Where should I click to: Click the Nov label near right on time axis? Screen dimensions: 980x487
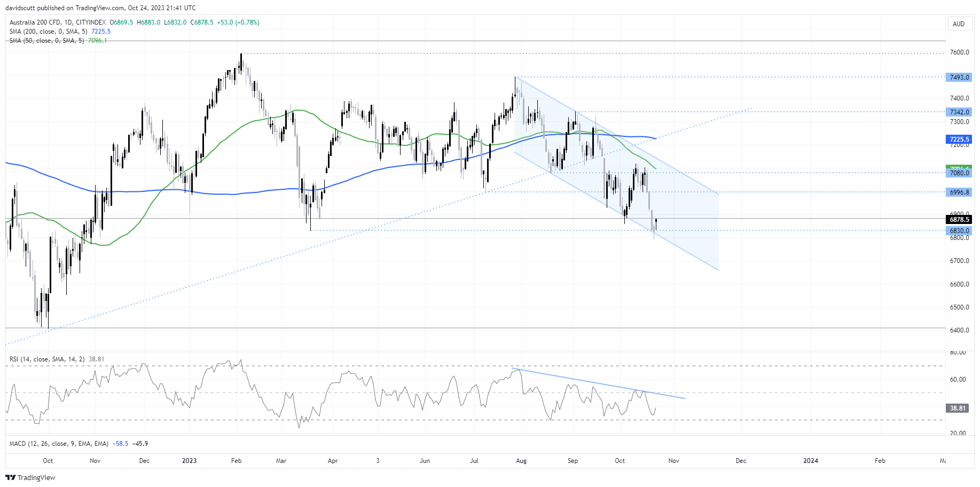pos(674,461)
